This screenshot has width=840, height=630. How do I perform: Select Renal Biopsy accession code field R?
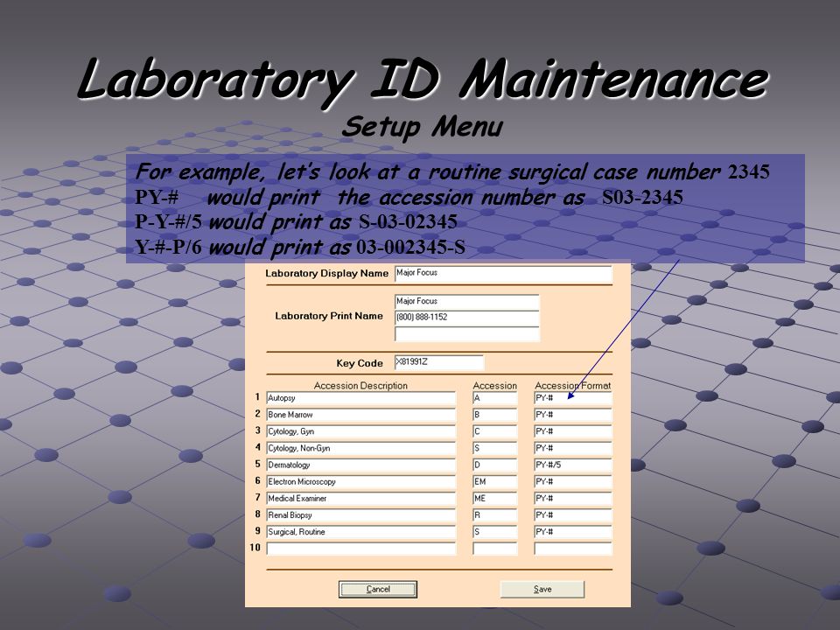pyautogui.click(x=495, y=514)
